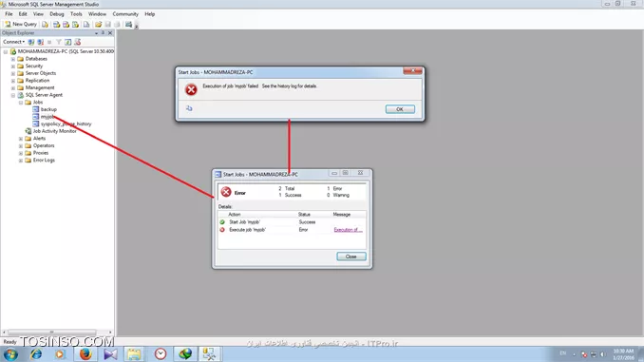
Task: Select the syspolicy_purge_history job
Action: click(66, 124)
